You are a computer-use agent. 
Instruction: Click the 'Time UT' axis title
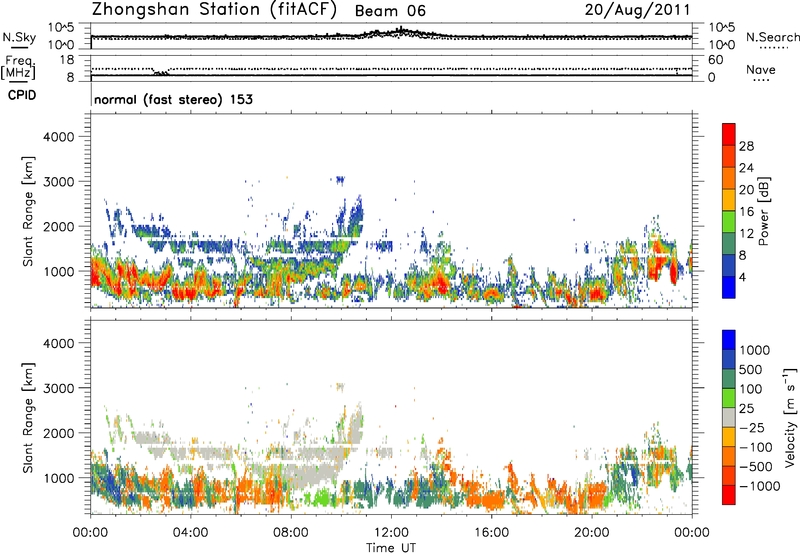click(x=391, y=548)
